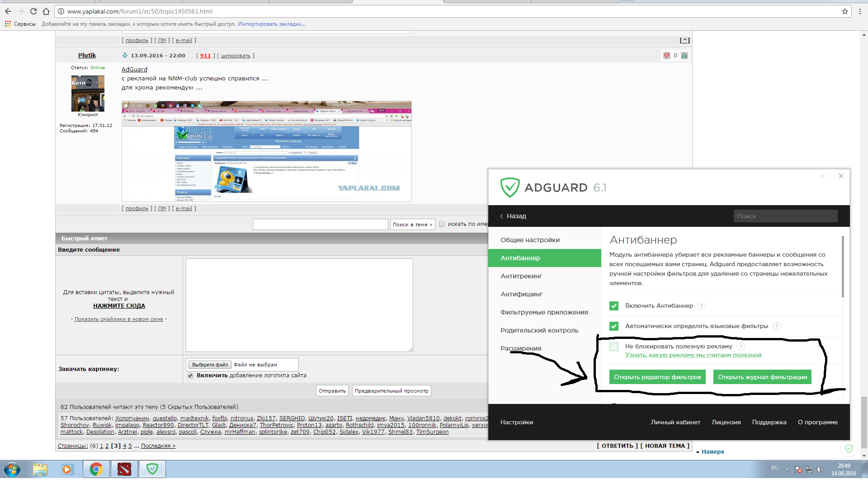
Task: Toggle Не блокировать полезную рекламу checkbox
Action: click(614, 347)
